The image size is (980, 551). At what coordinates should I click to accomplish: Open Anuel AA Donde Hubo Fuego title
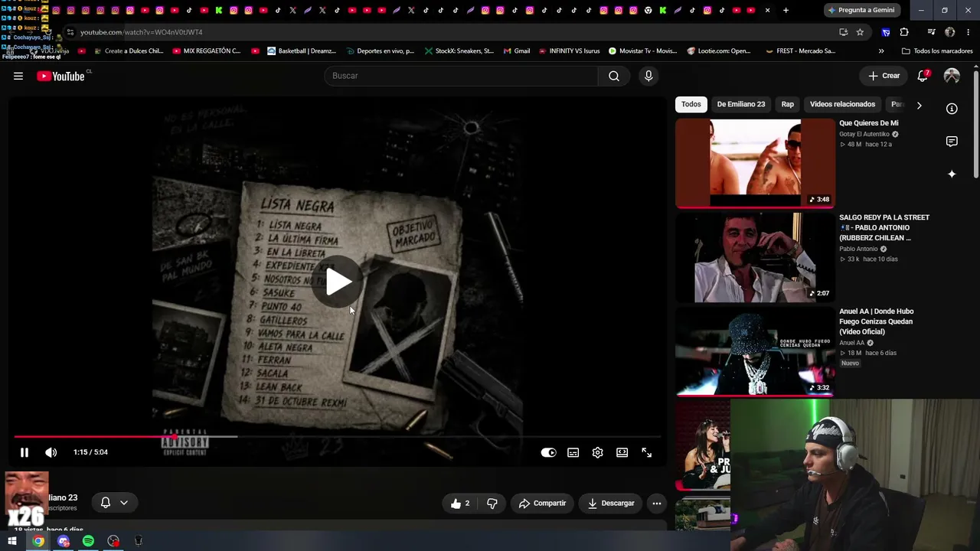877,321
